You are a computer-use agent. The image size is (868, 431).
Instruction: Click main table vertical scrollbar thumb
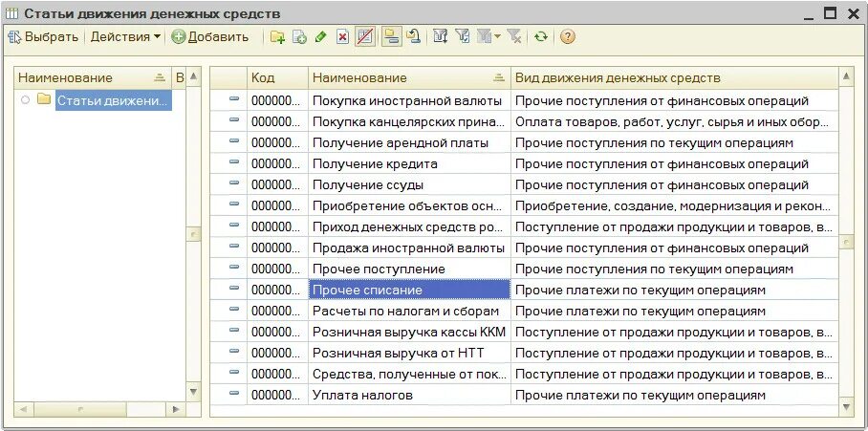846,243
